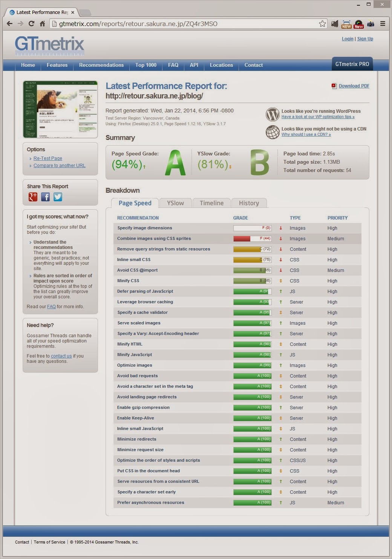This screenshot has height=559, width=392.
Task: Open Locations in the navigation bar
Action: click(x=221, y=65)
